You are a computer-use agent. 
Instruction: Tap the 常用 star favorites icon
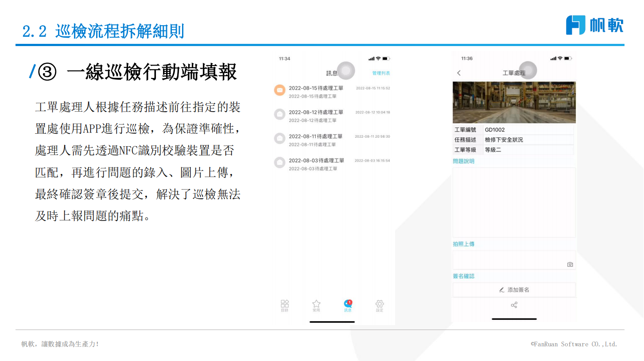[x=316, y=304]
